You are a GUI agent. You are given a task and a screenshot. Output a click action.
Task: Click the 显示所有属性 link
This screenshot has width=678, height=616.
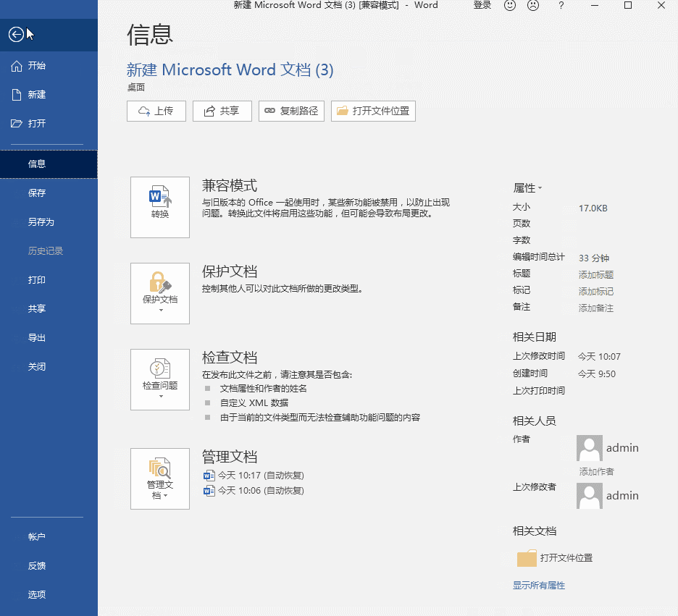click(x=539, y=586)
